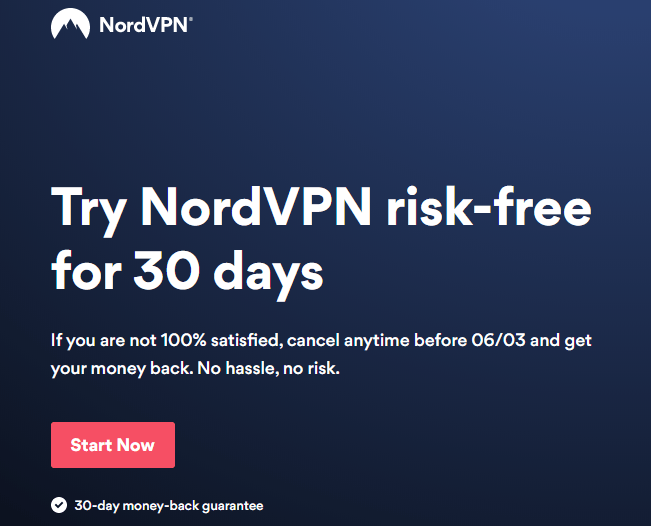Open the NordVPN wordmark in the header
Viewport: 651px width, 526px height.
tap(145, 25)
